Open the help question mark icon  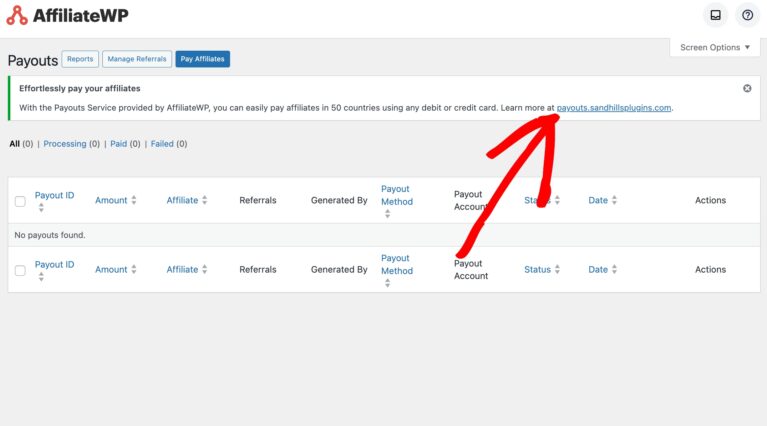[747, 15]
